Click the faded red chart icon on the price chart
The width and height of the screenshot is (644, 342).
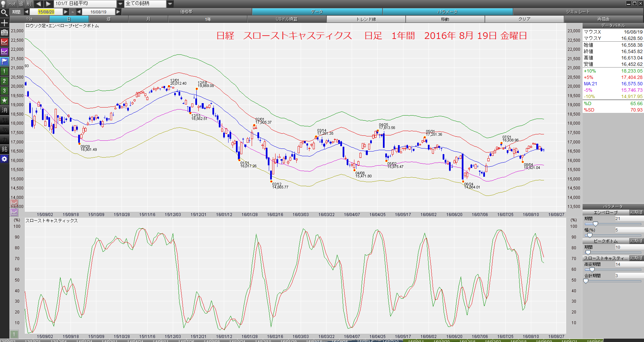[14, 203]
